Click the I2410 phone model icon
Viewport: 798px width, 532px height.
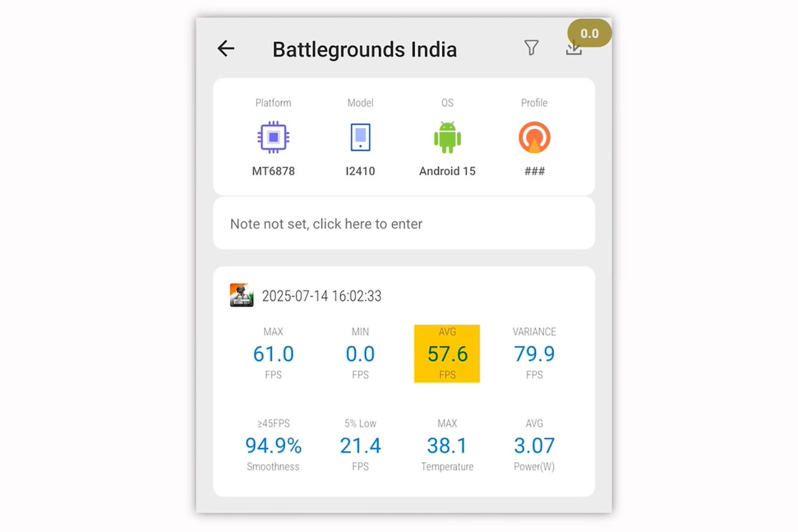tap(360, 137)
